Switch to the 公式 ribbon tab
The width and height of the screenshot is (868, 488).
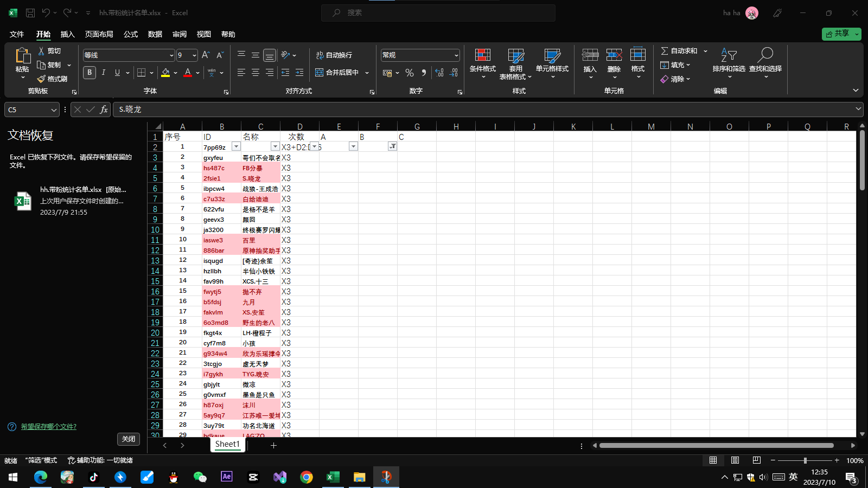click(x=131, y=34)
